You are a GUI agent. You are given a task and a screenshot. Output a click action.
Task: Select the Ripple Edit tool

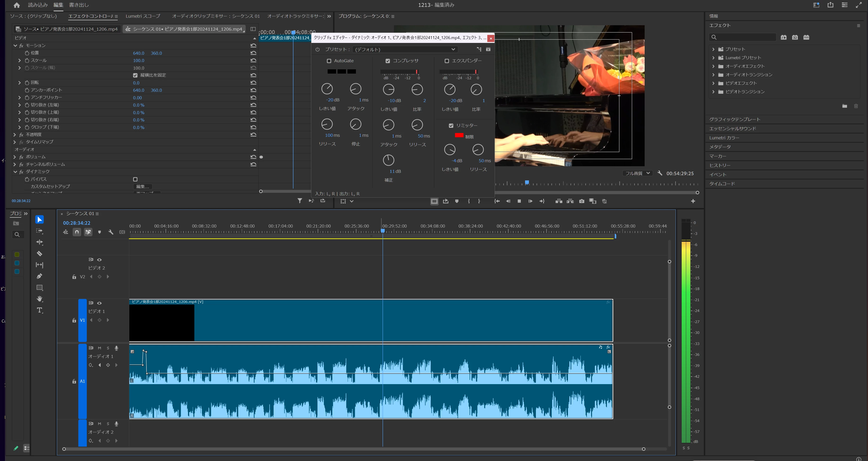coord(39,242)
